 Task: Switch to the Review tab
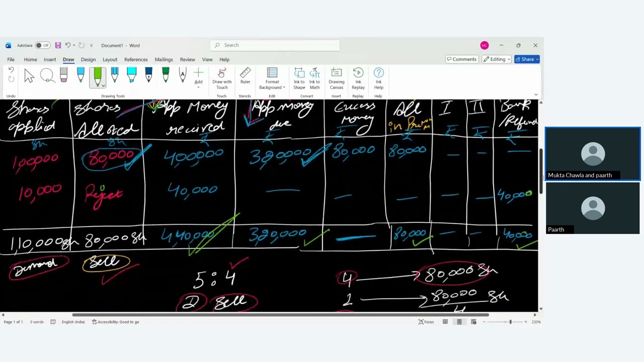click(x=187, y=59)
